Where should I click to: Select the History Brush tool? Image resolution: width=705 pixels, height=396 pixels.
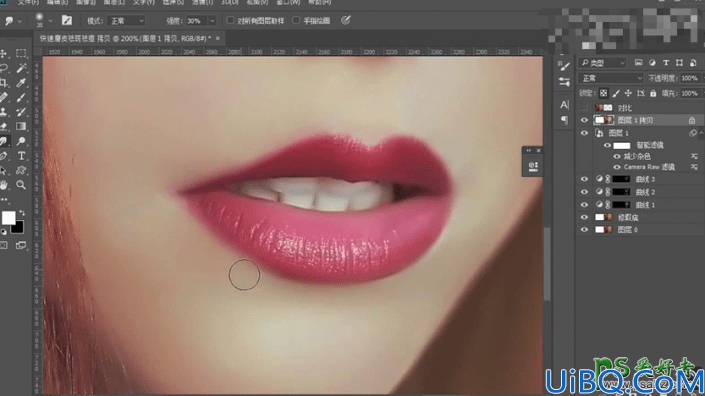tap(21, 111)
